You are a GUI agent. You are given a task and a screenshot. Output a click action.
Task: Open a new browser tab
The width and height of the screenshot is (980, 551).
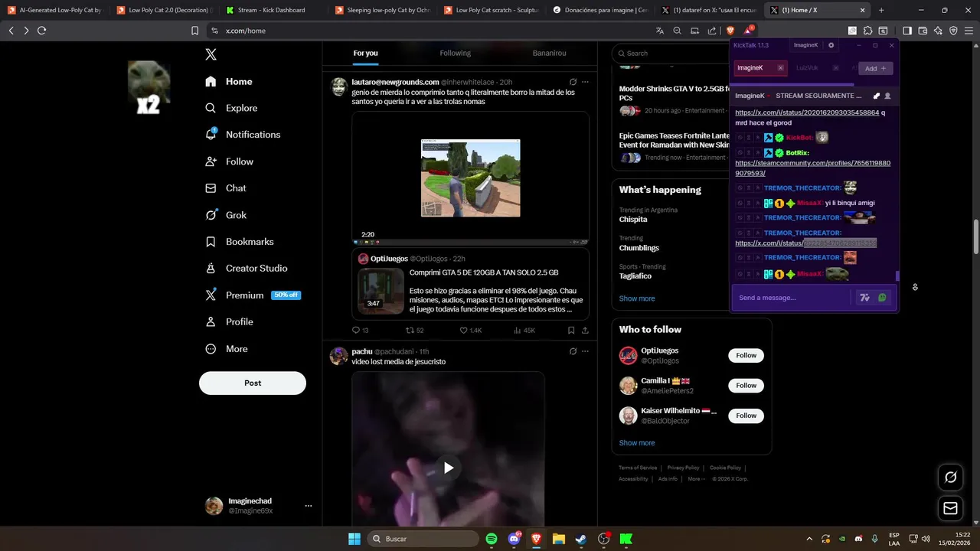881,10
